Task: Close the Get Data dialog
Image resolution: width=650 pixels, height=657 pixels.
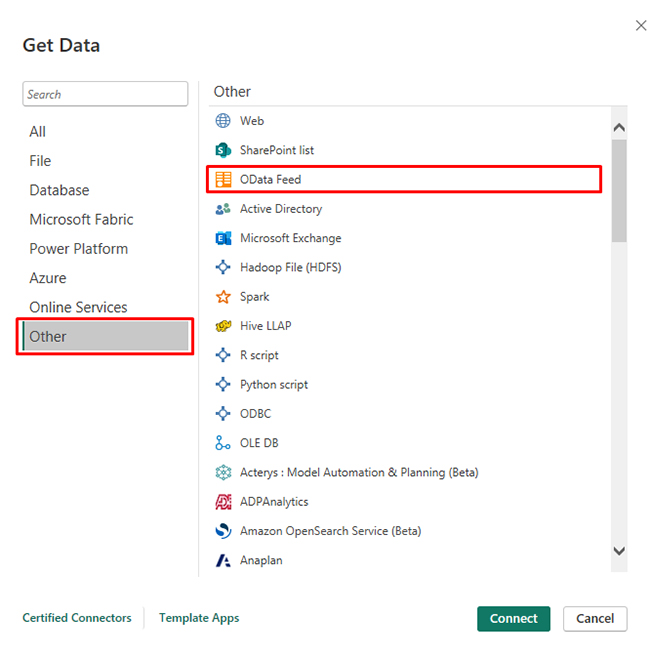Action: coord(640,26)
